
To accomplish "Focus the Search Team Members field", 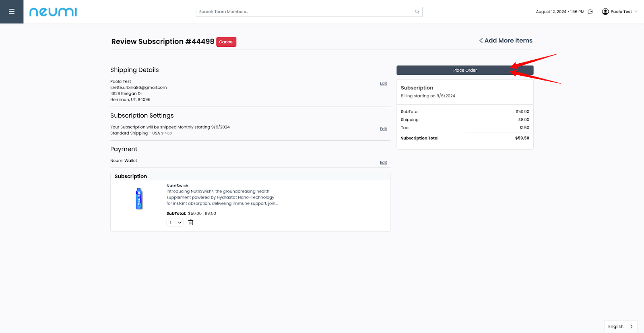I will point(304,12).
